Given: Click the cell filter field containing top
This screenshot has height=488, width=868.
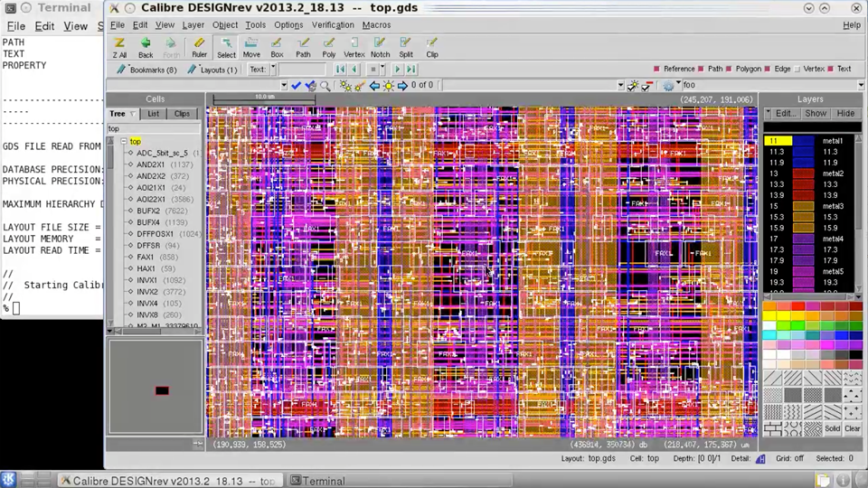Looking at the screenshot, I should [154, 128].
